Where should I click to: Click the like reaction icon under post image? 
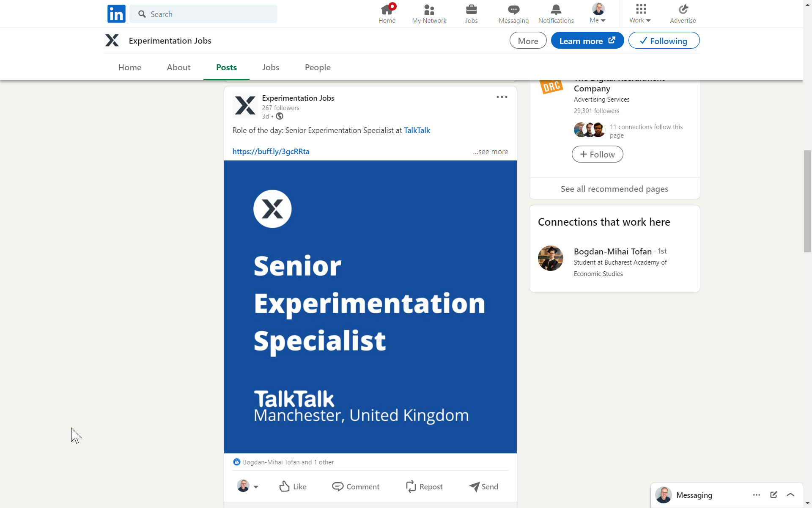pyautogui.click(x=237, y=462)
